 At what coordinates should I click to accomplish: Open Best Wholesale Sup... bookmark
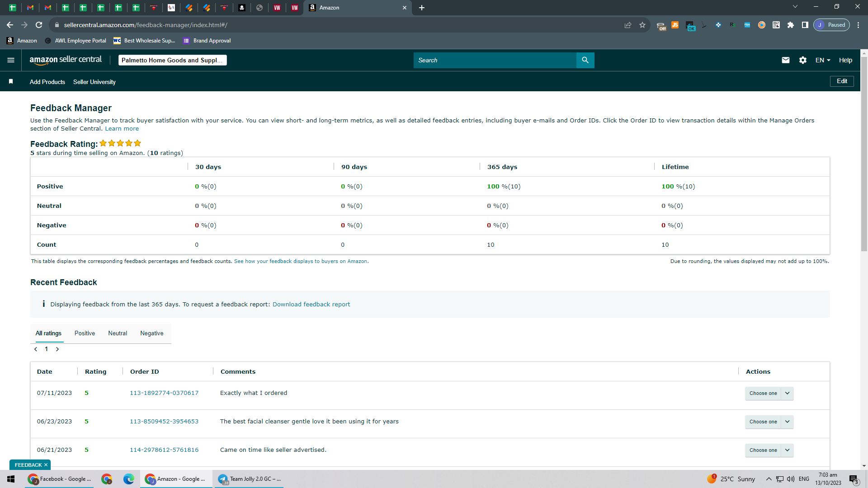pyautogui.click(x=144, y=41)
